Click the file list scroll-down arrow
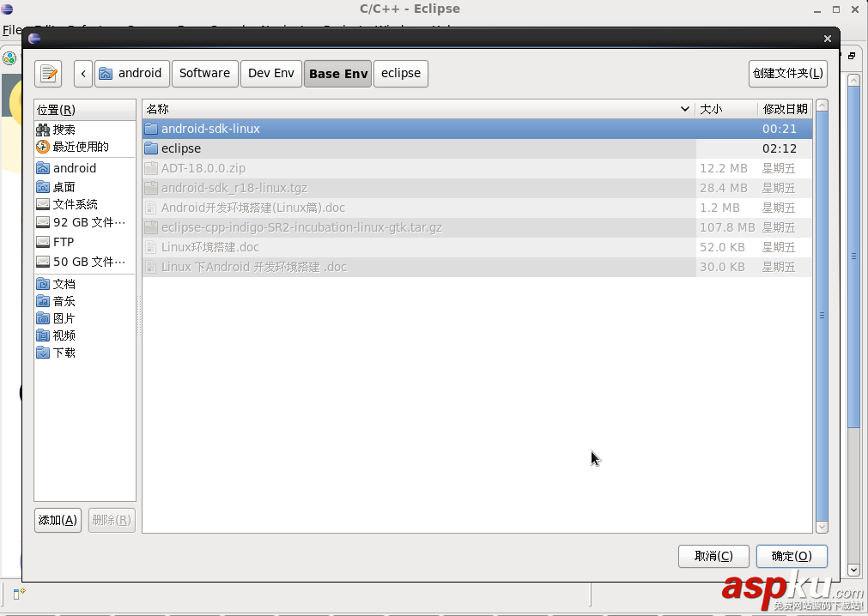 (x=822, y=527)
